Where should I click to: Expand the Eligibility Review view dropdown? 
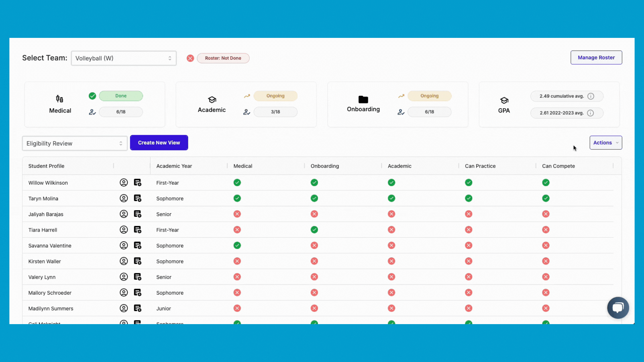point(74,143)
